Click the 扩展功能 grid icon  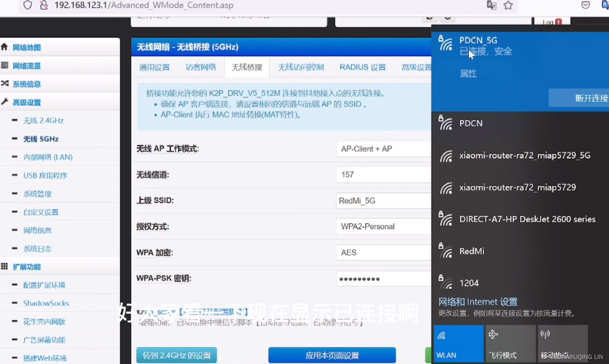(x=4, y=266)
